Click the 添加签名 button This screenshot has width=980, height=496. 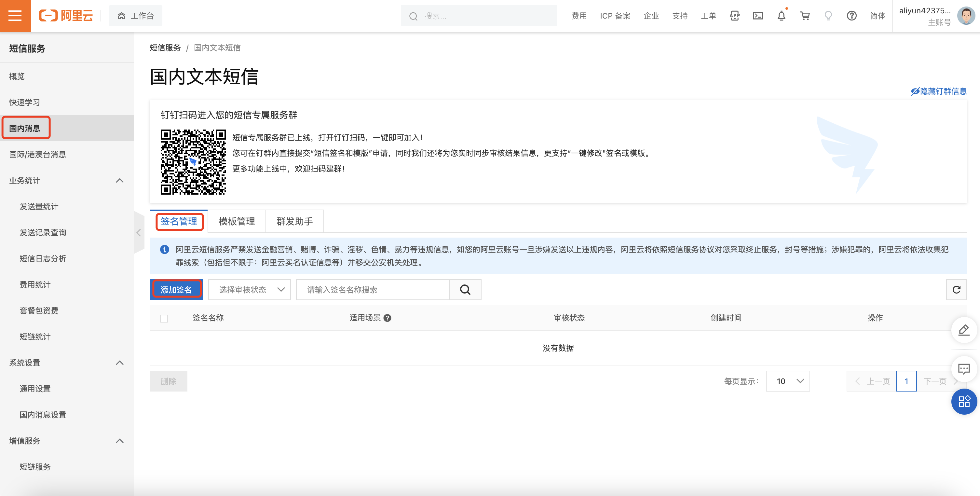176,290
